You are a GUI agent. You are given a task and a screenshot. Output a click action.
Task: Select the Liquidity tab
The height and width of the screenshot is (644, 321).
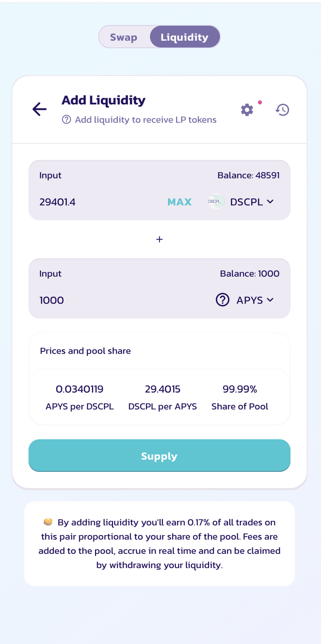pyautogui.click(x=185, y=37)
